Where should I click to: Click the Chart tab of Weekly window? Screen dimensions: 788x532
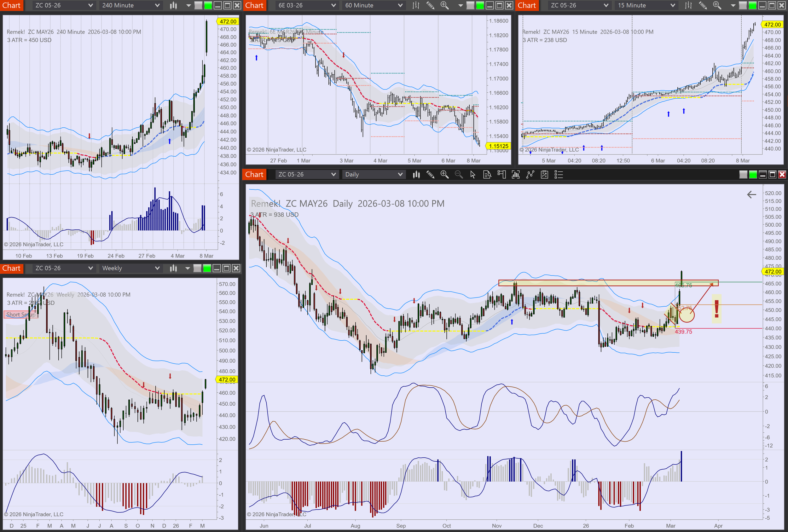click(x=12, y=268)
